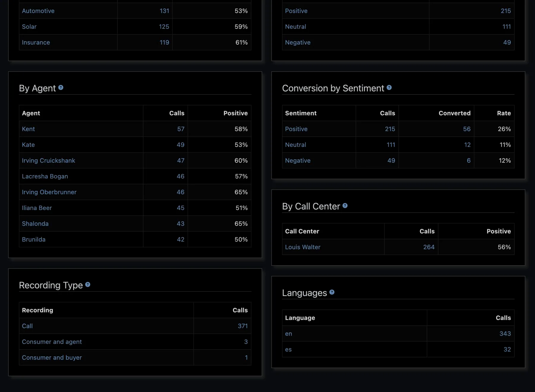Click the Automotive category link
Image resolution: width=535 pixels, height=392 pixels.
click(38, 11)
